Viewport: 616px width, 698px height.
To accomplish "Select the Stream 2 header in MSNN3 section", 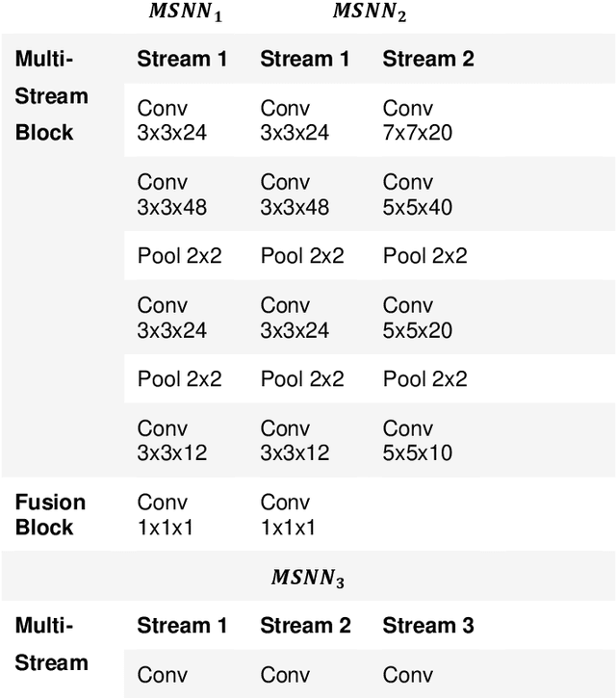I will [x=305, y=626].
